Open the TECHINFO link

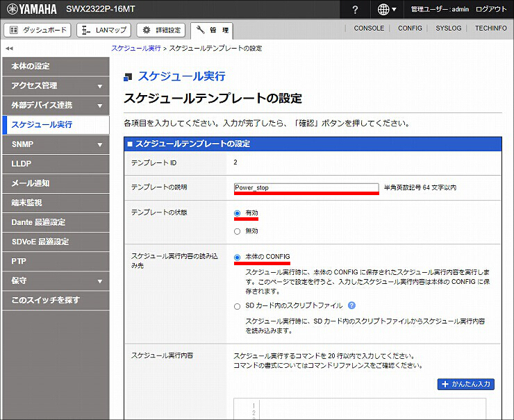click(x=490, y=28)
